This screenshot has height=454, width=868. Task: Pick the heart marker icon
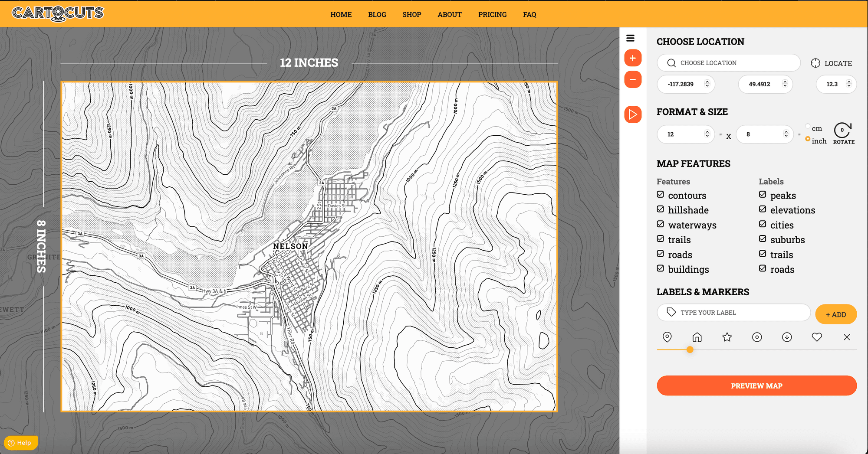point(817,337)
